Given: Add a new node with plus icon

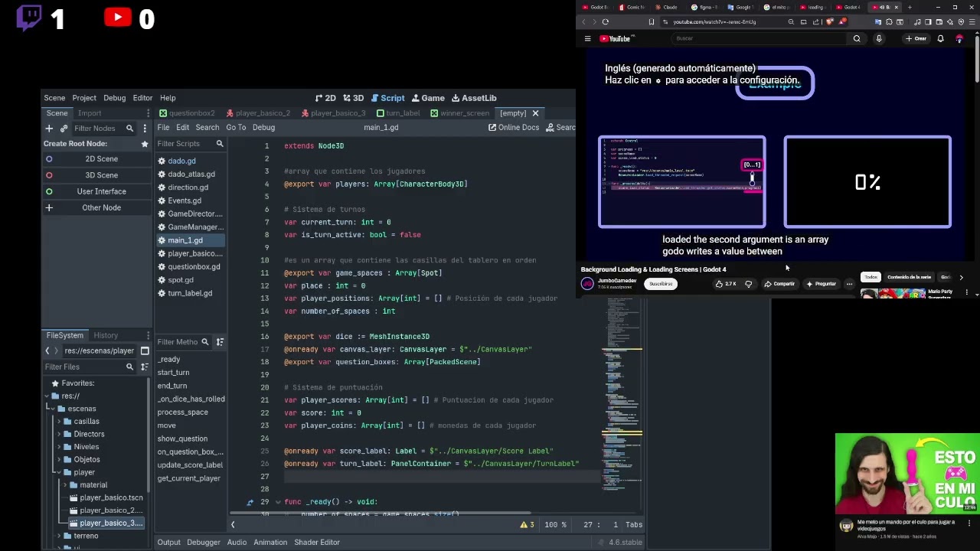Looking at the screenshot, I should click(x=49, y=129).
